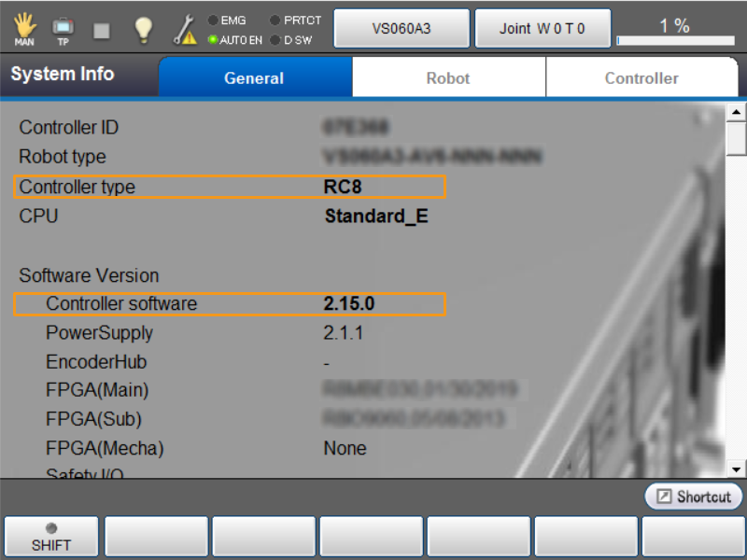Click the EncoderHub label

pos(96,362)
